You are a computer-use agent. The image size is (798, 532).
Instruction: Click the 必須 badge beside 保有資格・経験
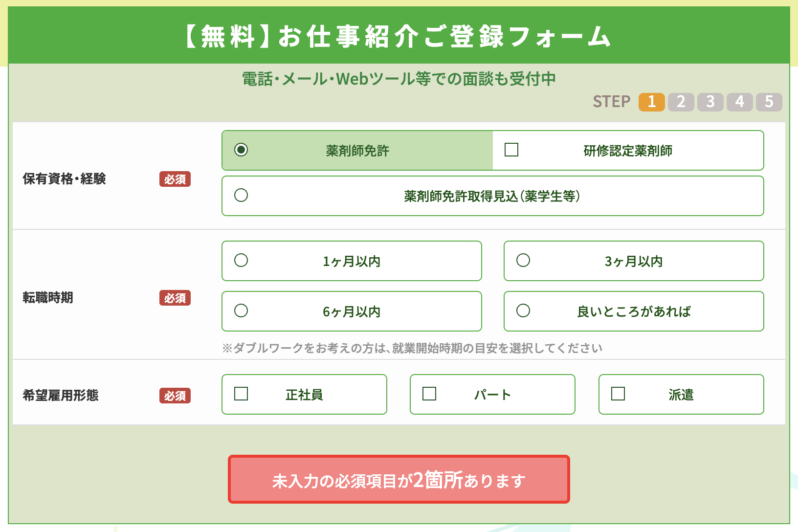tap(175, 179)
